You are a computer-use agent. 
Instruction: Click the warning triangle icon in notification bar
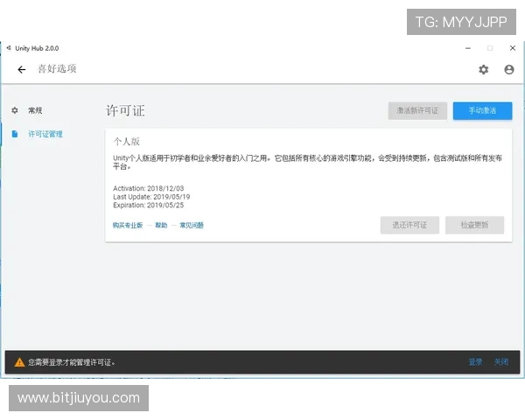coord(19,362)
